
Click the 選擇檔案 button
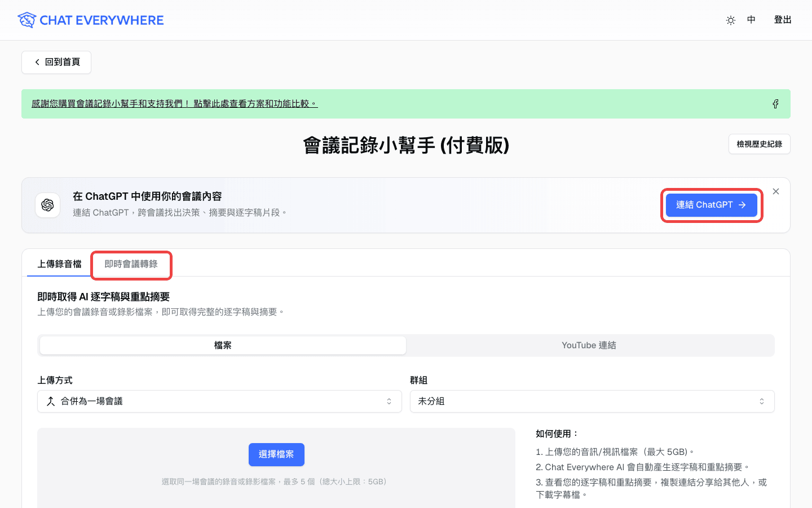tap(276, 454)
